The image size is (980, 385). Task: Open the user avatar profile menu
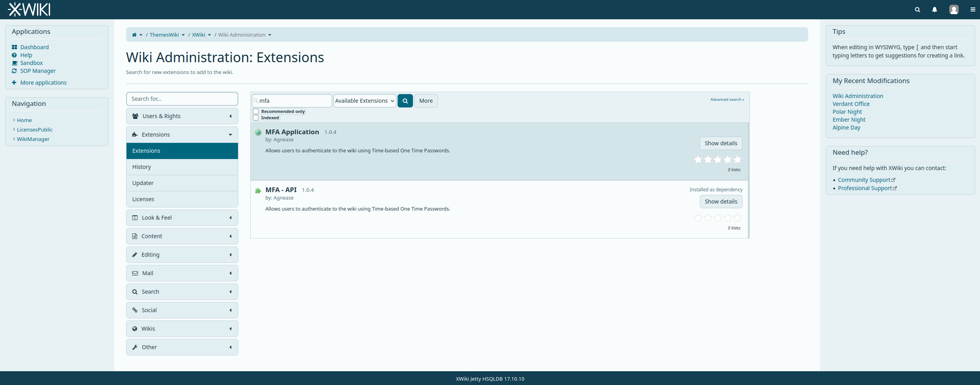[x=954, y=9]
